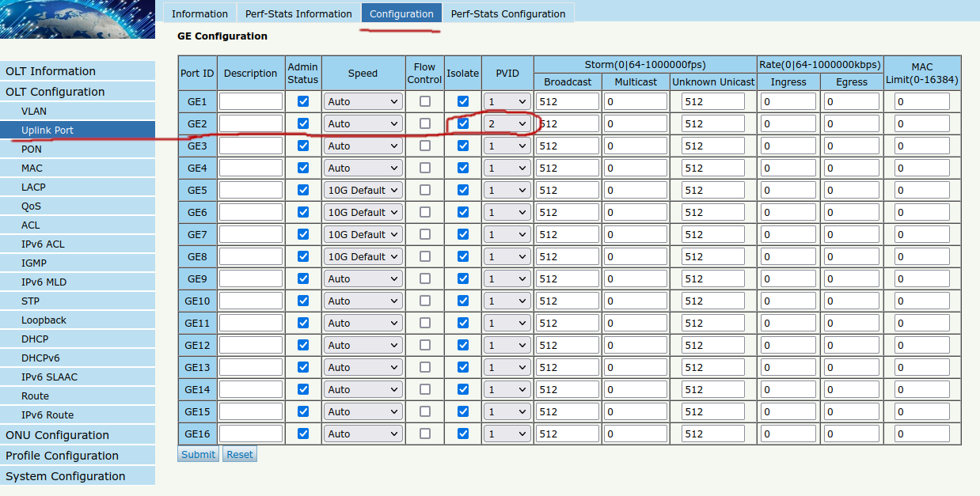
Task: Click the GE1 Description input field
Action: [250, 101]
